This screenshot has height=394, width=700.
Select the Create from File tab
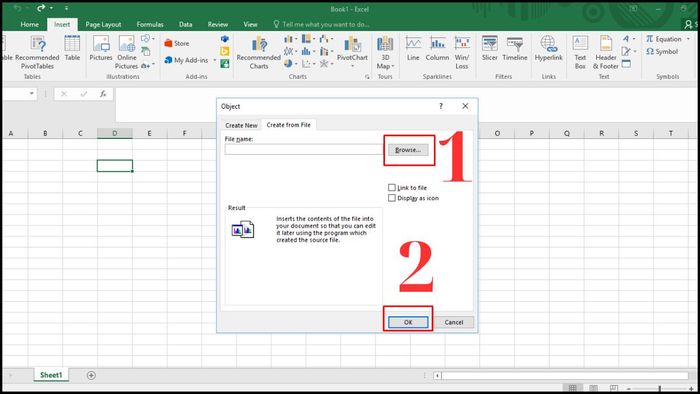tap(288, 125)
